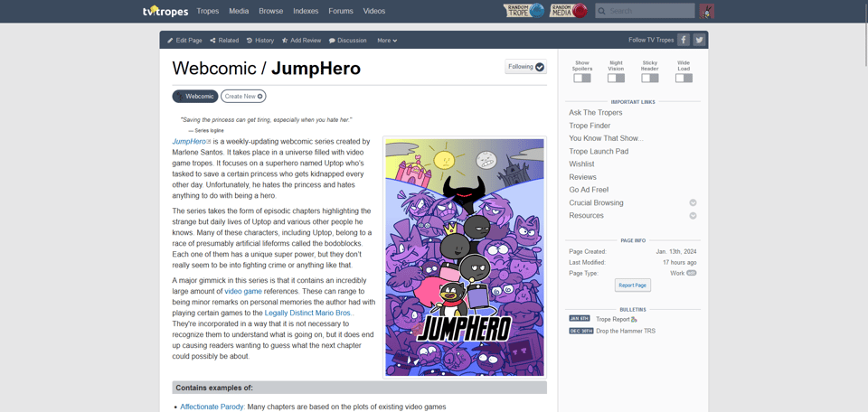
Task: Click the Random Trope button icon
Action: point(524,11)
